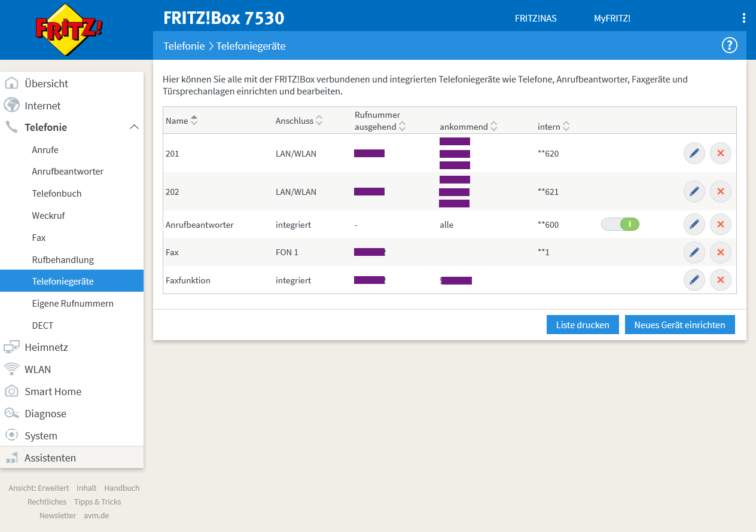The image size is (756, 532).
Task: Open MyFRITZ! in the header
Action: 612,19
